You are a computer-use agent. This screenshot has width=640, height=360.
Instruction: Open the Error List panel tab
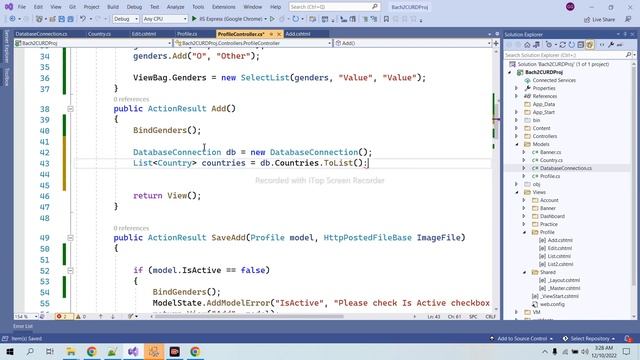pos(23,326)
